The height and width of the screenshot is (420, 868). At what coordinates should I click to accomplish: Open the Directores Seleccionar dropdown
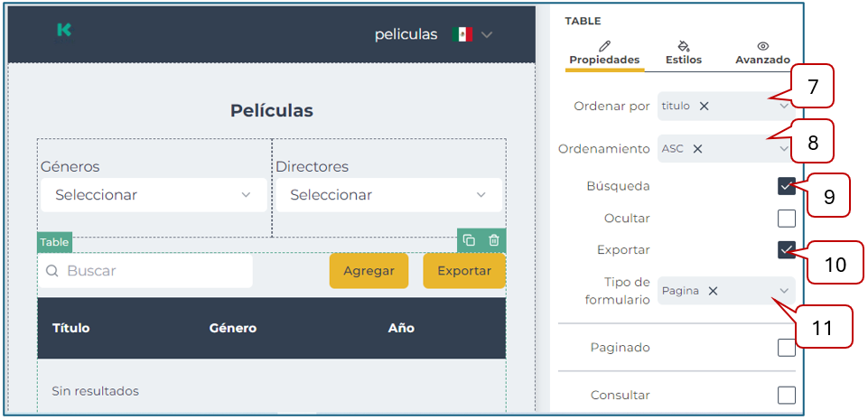388,195
